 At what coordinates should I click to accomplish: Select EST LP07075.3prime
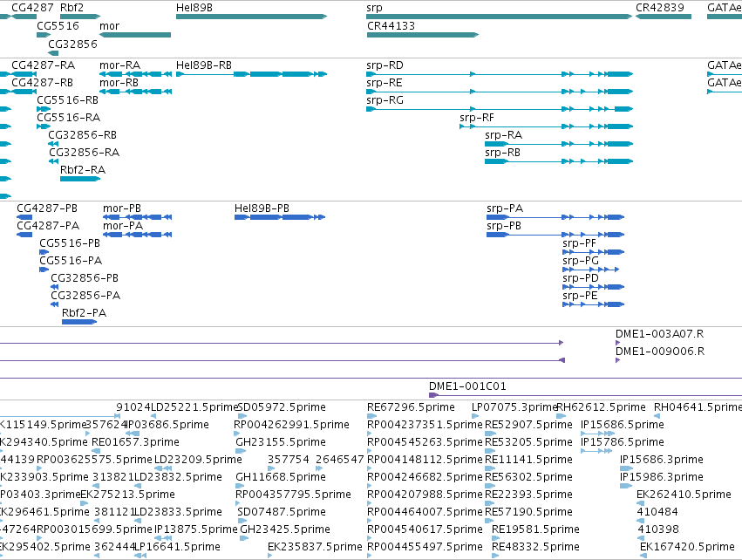[x=514, y=407]
